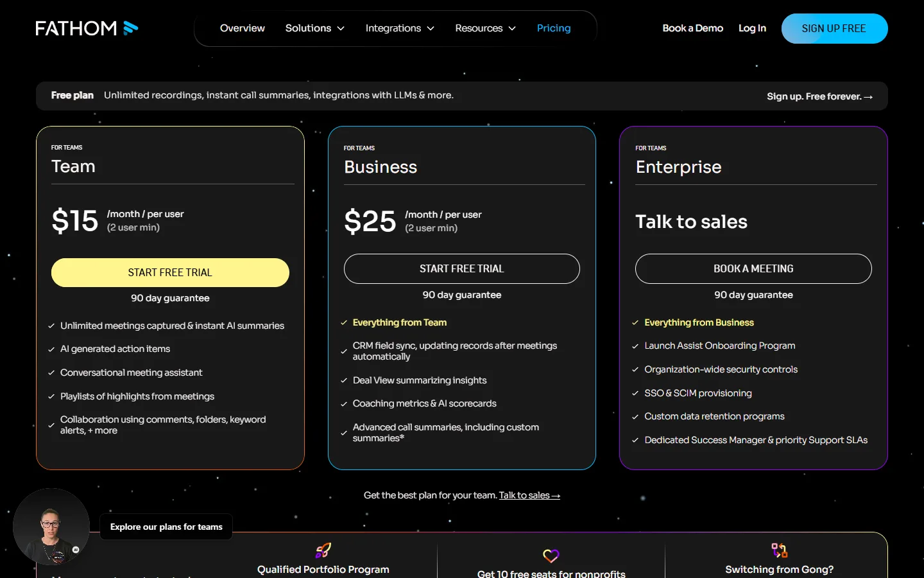924x578 pixels.
Task: Click Talk to sales heading in Enterprise
Action: click(691, 222)
